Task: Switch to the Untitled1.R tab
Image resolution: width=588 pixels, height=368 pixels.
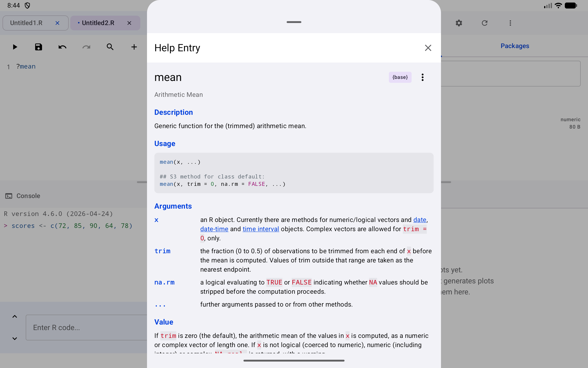Action: (26, 23)
